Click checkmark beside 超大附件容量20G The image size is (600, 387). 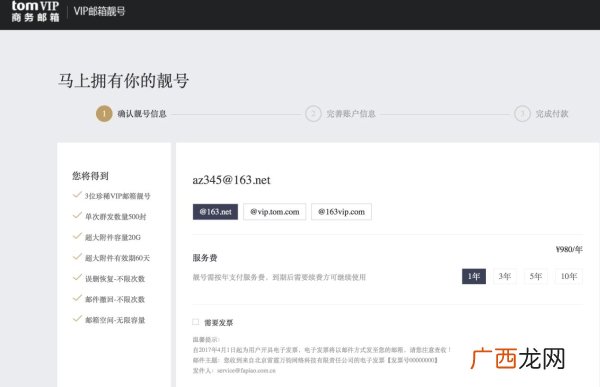coord(77,236)
